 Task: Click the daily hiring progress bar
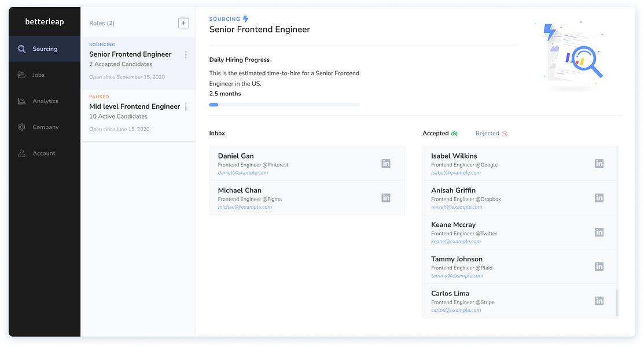point(284,105)
